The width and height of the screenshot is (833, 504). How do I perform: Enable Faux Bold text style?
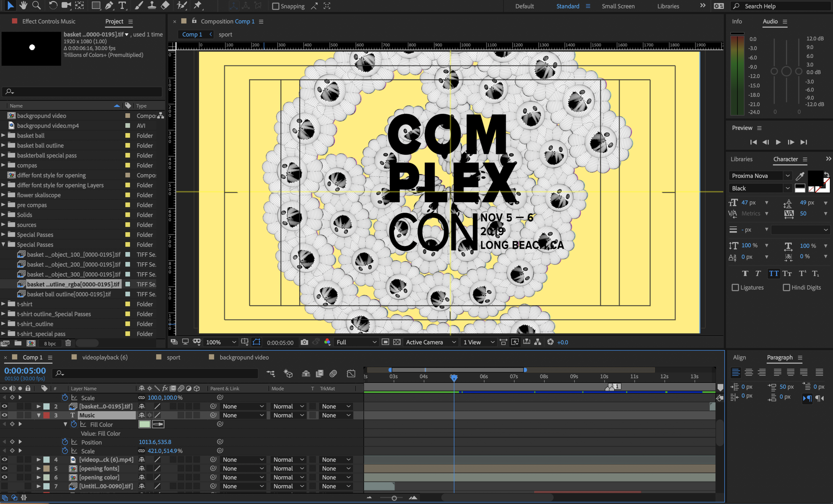point(745,274)
